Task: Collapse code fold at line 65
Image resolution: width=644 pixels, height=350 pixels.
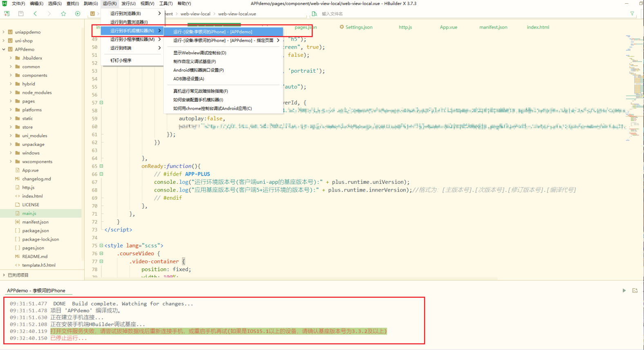Action: click(x=101, y=166)
